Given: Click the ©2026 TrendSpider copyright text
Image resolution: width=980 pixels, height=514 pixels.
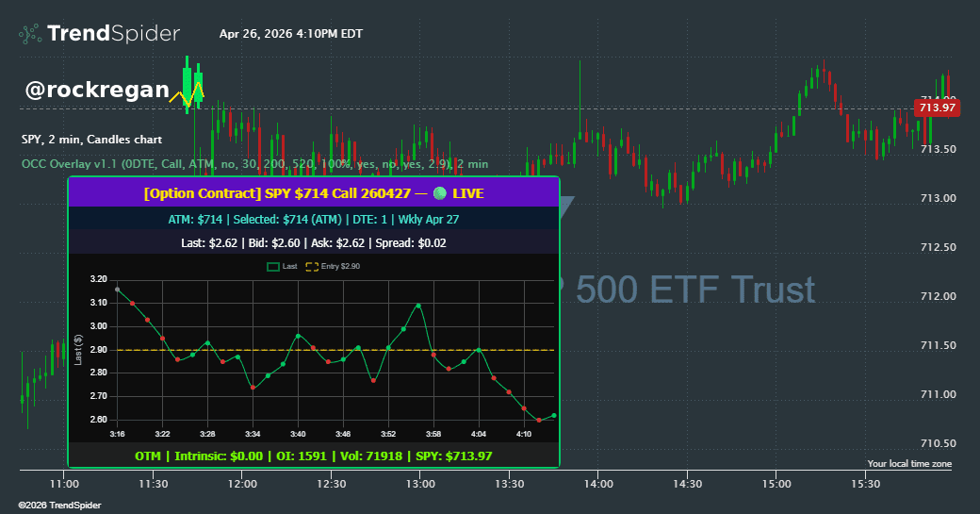Looking at the screenshot, I should pyautogui.click(x=60, y=506).
